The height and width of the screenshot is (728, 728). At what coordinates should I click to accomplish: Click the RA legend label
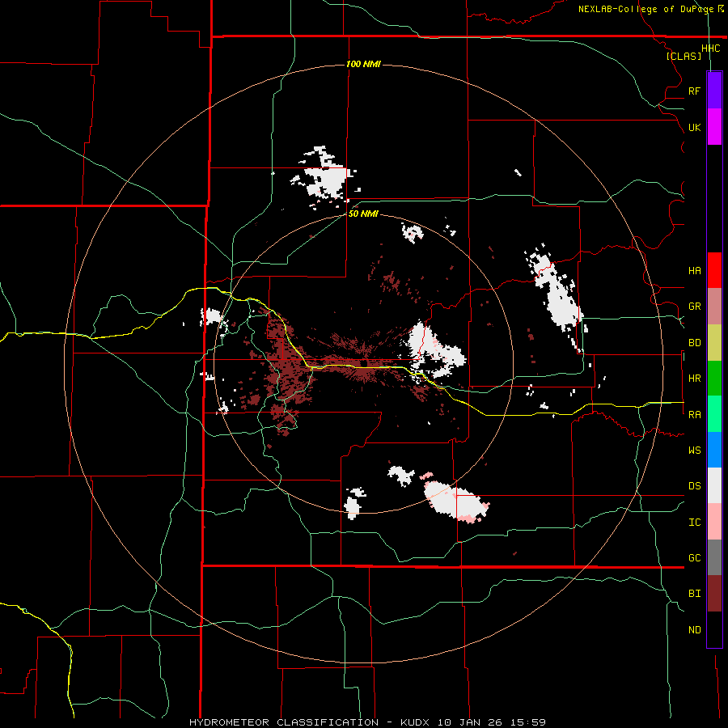(x=694, y=414)
